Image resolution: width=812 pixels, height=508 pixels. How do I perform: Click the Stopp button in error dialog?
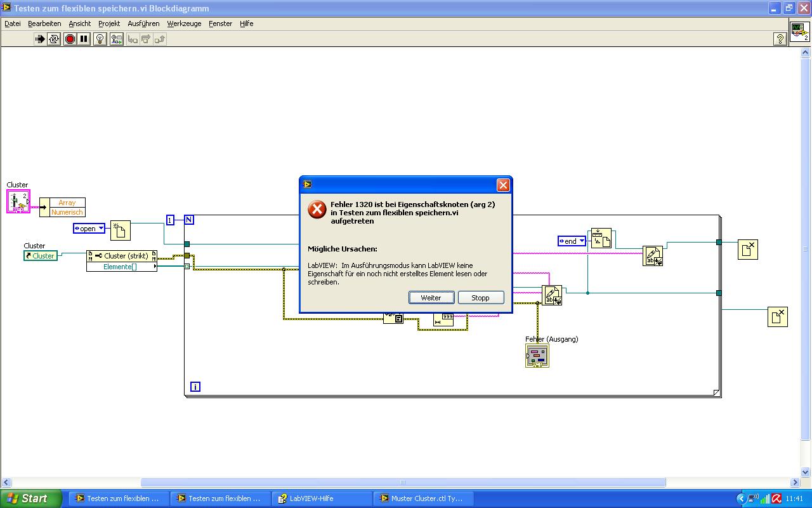481,298
